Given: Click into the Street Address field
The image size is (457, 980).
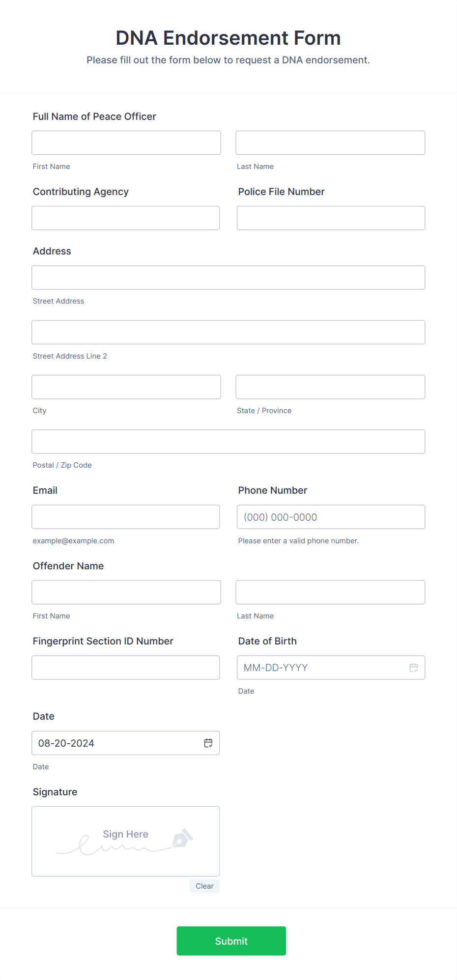Looking at the screenshot, I should click(228, 278).
